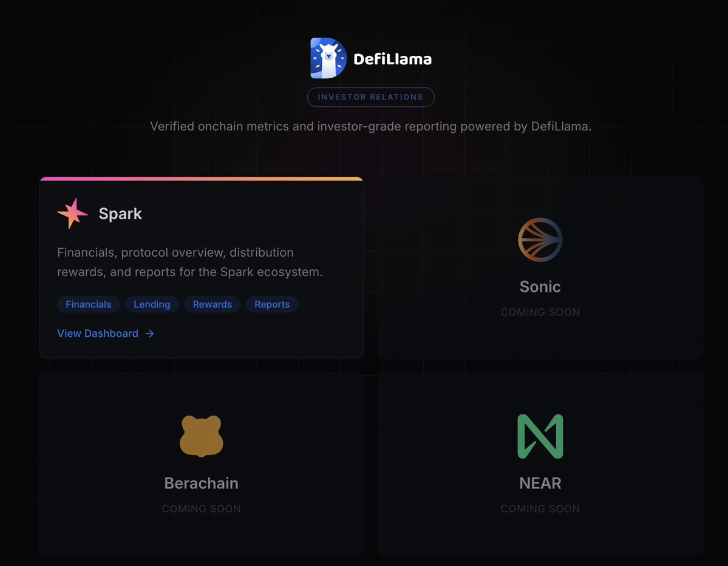This screenshot has height=566, width=728.
Task: Click the NEAR green N logo icon
Action: 540,436
